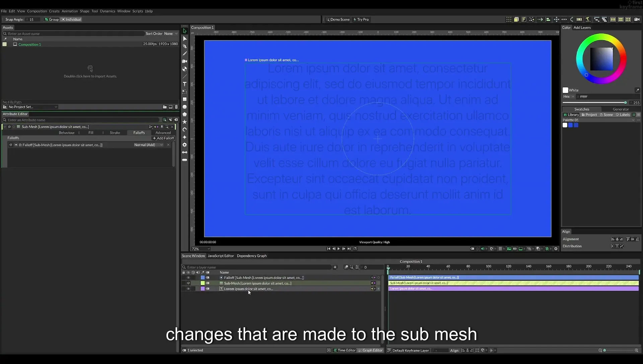Toggle visibility of Lorem ipsum text layer
This screenshot has width=643, height=364.
tap(188, 289)
